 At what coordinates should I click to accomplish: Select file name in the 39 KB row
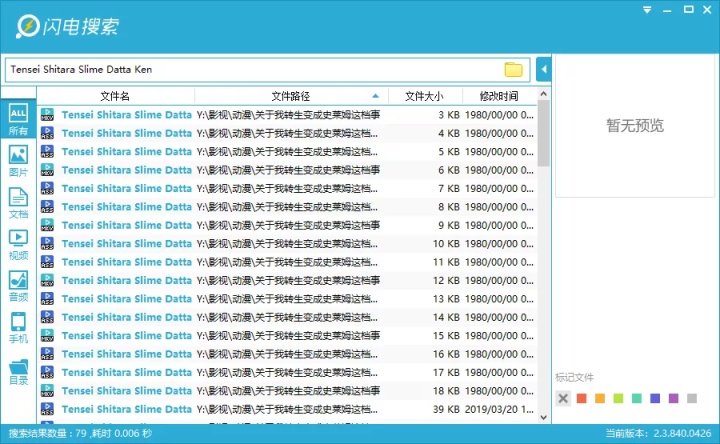[127, 409]
